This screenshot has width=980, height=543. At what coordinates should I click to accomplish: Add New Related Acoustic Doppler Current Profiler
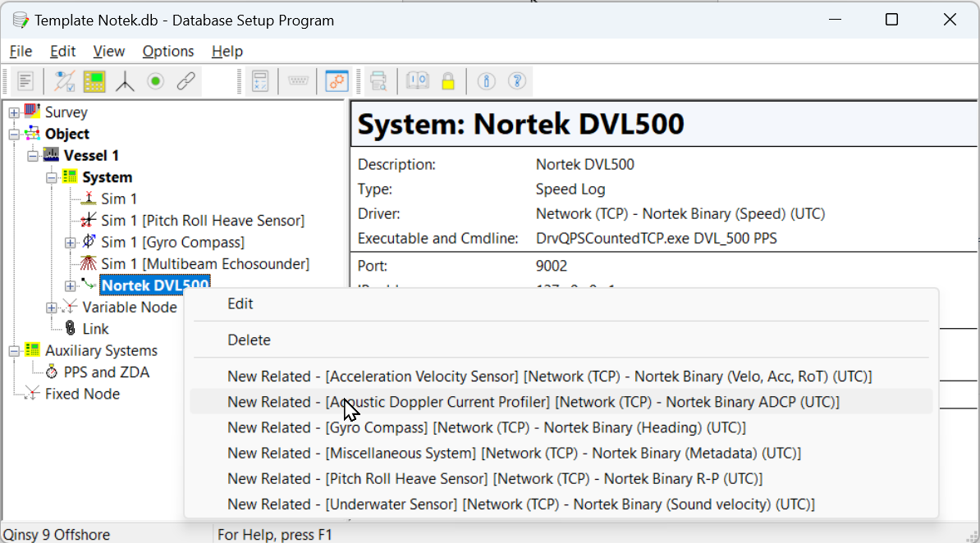pos(534,402)
